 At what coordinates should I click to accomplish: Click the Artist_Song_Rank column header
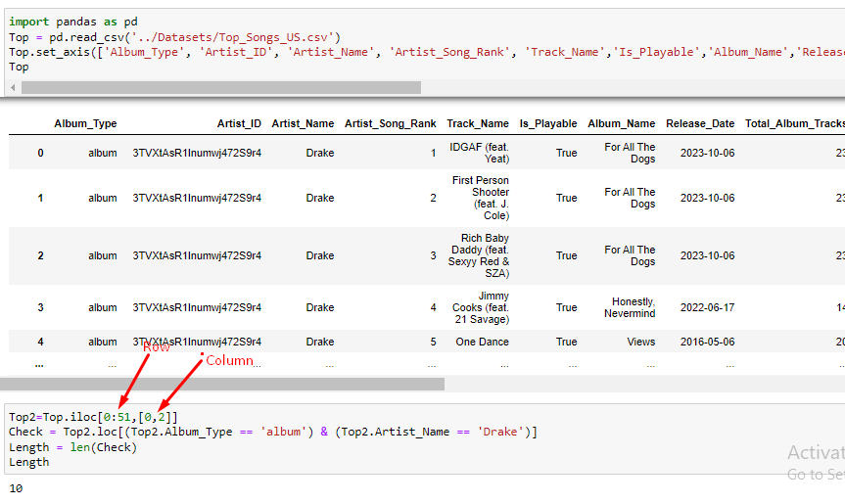tap(390, 123)
